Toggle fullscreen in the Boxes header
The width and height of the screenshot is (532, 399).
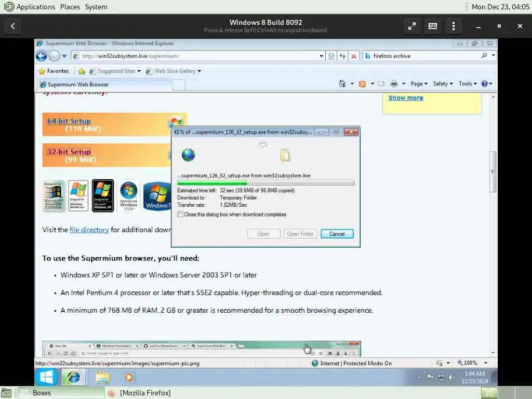click(x=411, y=26)
